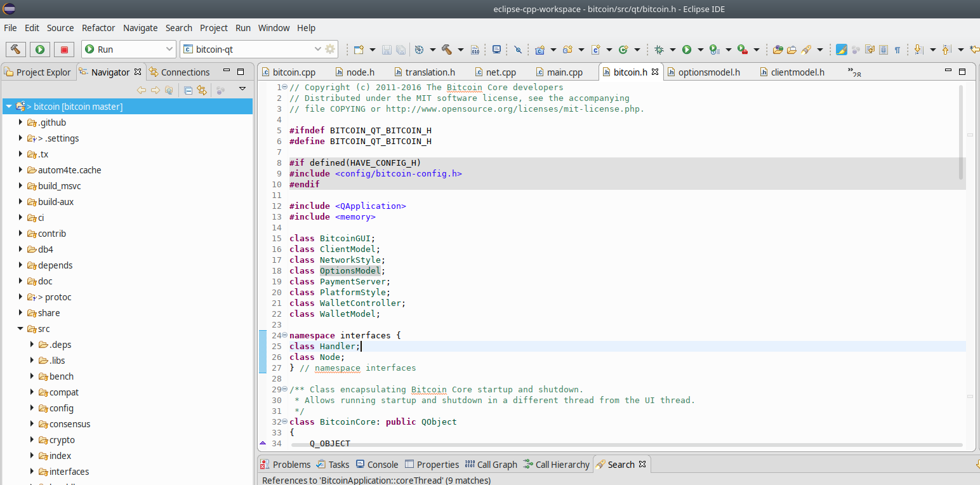The height and width of the screenshot is (485, 980).
Task: Open the Navigate menu
Action: pyautogui.click(x=140, y=28)
